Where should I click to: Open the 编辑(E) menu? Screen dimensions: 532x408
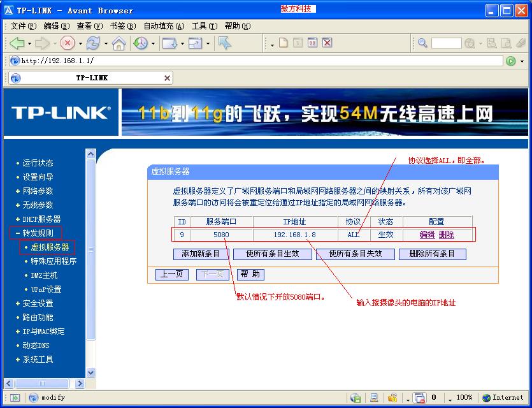[57, 26]
